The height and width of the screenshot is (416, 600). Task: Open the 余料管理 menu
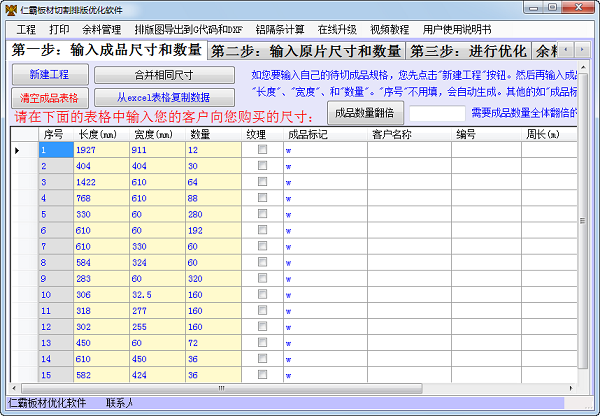click(100, 29)
